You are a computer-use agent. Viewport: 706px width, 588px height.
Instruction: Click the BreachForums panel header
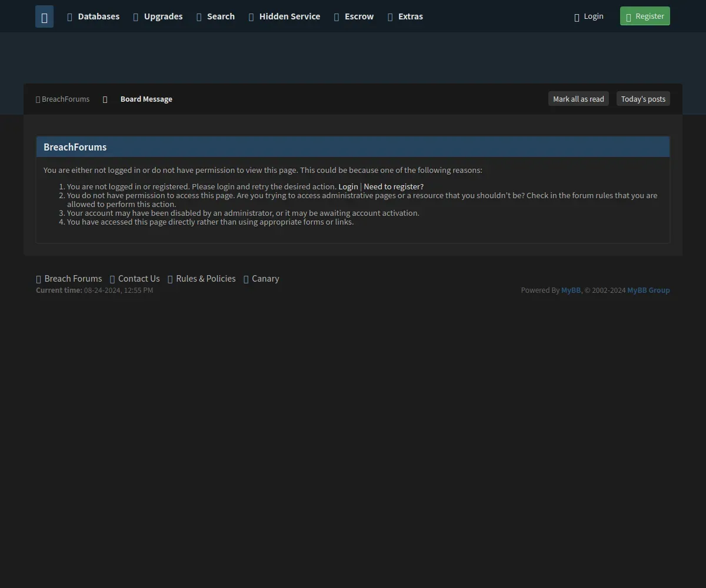coord(353,147)
